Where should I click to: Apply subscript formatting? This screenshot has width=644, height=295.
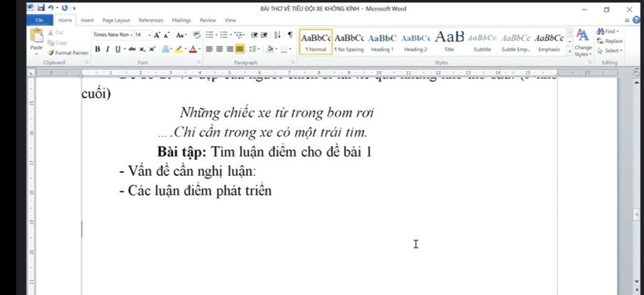coord(142,49)
